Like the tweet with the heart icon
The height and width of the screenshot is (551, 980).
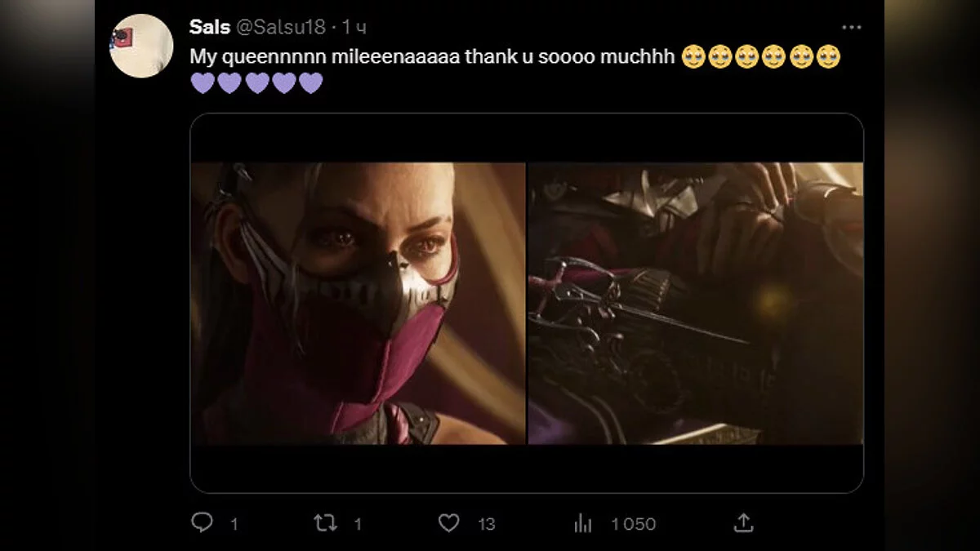[448, 523]
